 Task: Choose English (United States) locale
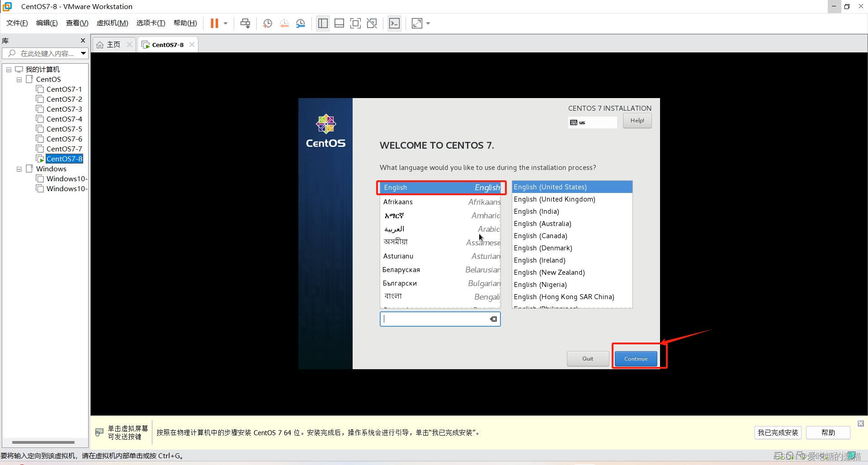(x=572, y=187)
